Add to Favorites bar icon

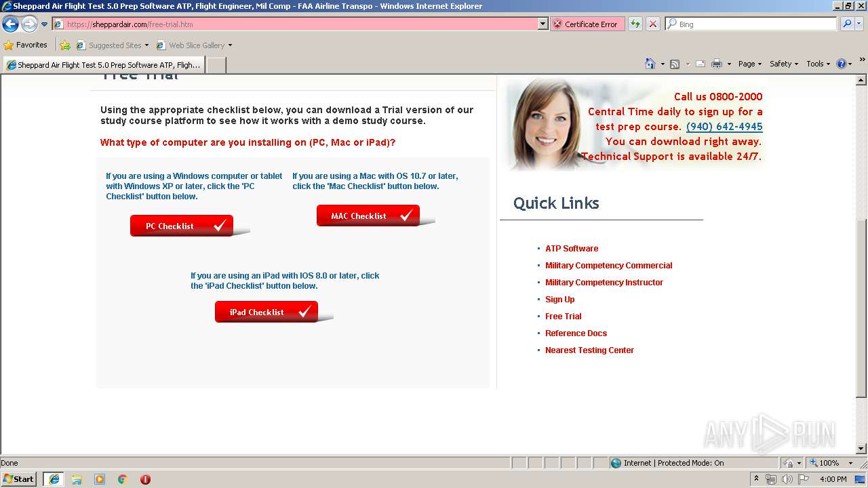pyautogui.click(x=65, y=45)
